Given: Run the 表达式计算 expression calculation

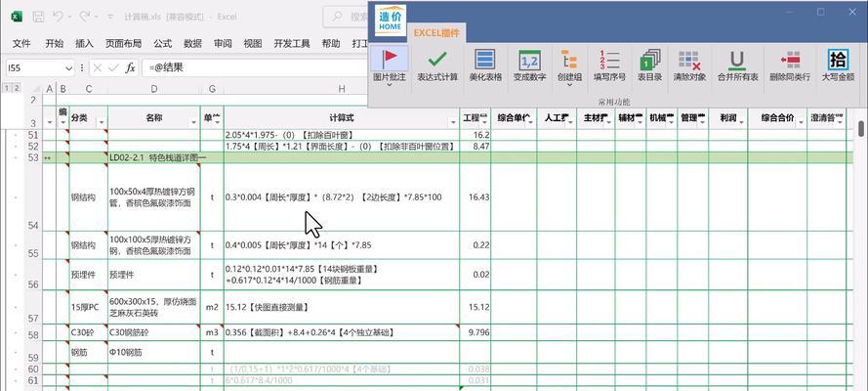Looking at the screenshot, I should tap(437, 65).
